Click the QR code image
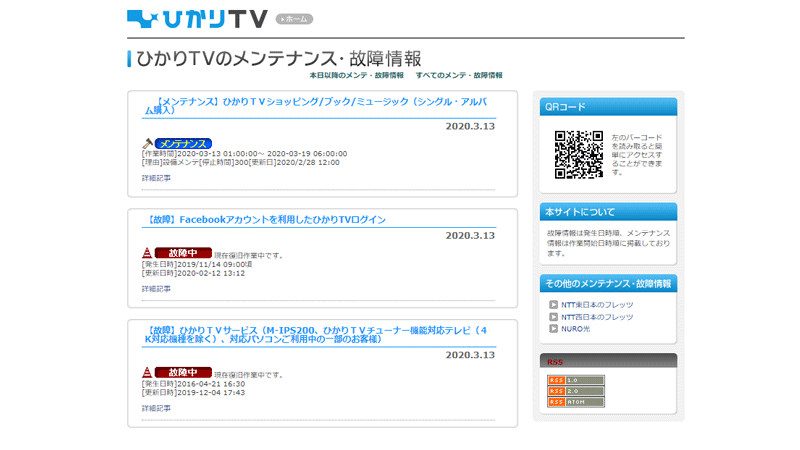This screenshot has height=450, width=800. (x=579, y=155)
